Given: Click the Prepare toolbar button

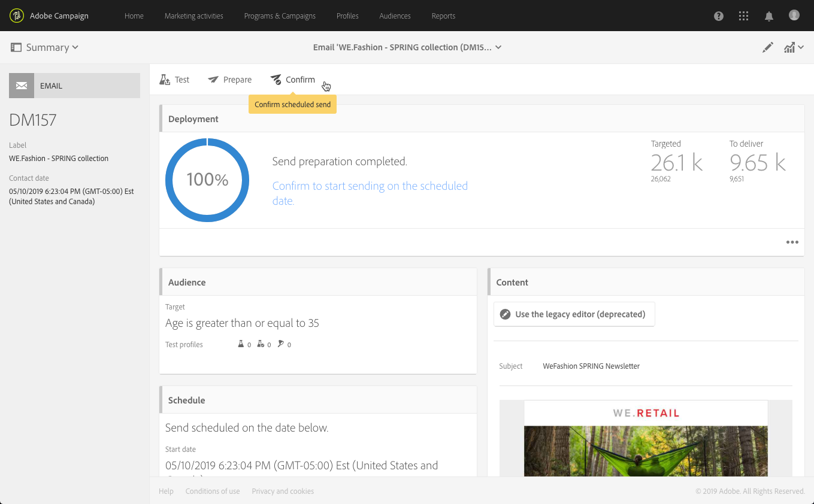Looking at the screenshot, I should coord(230,80).
